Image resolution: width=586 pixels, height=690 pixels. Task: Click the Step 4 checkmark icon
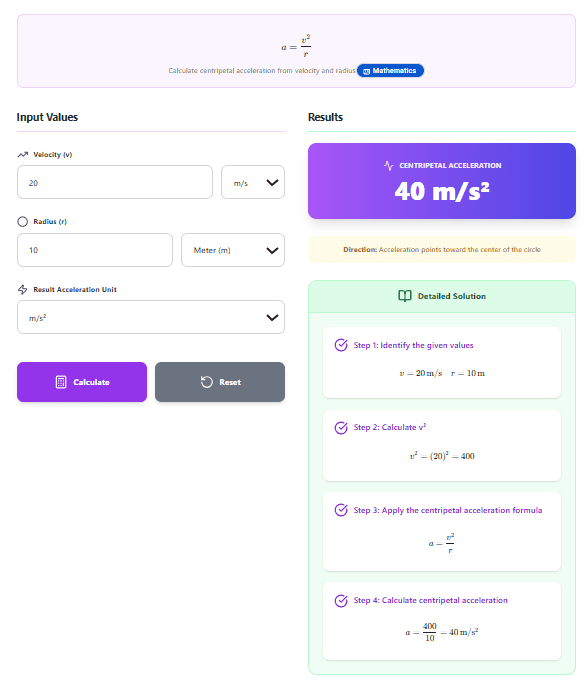click(x=341, y=600)
